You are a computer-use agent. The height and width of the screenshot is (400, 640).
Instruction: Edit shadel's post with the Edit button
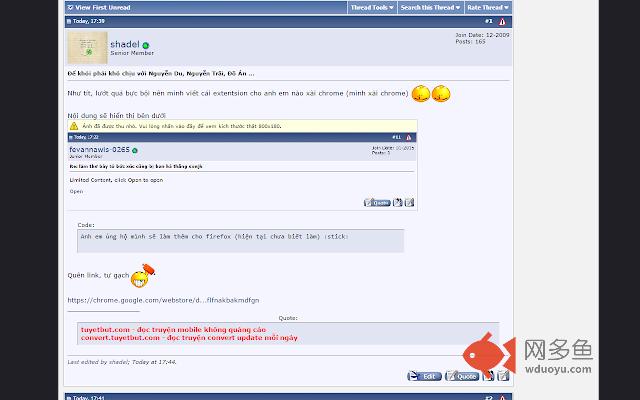(x=424, y=376)
